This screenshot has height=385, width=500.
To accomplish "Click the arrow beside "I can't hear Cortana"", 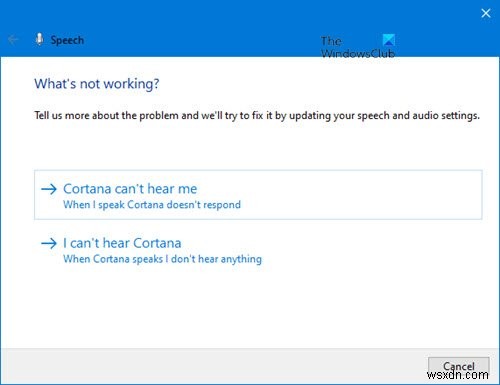I will click(x=49, y=243).
